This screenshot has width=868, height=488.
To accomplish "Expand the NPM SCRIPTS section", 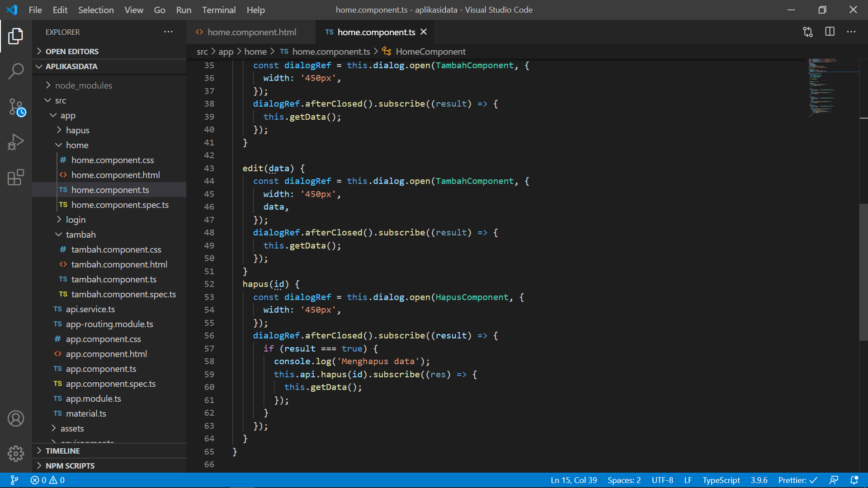I will tap(70, 466).
